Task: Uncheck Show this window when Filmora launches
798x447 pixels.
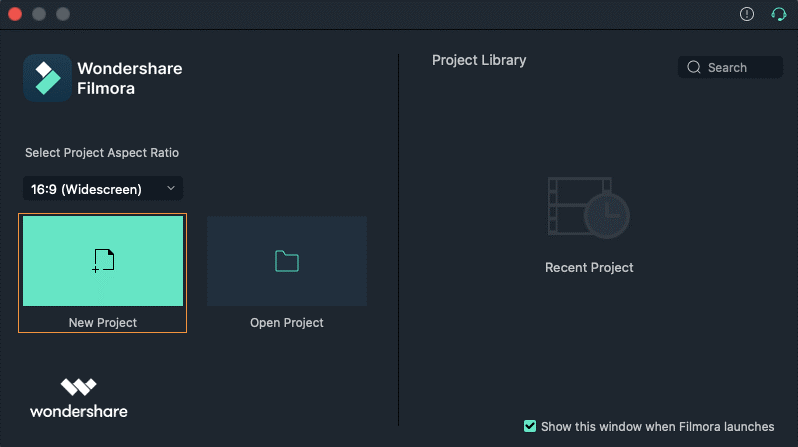Action: 530,426
